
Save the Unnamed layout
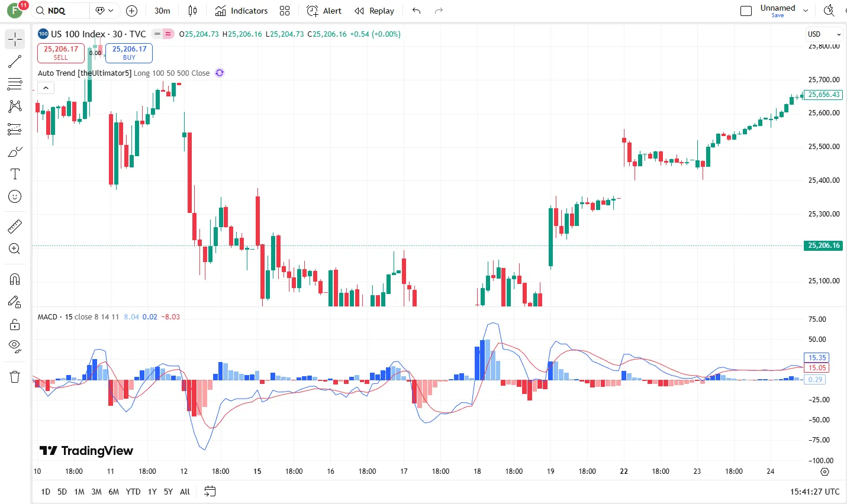[x=778, y=15]
